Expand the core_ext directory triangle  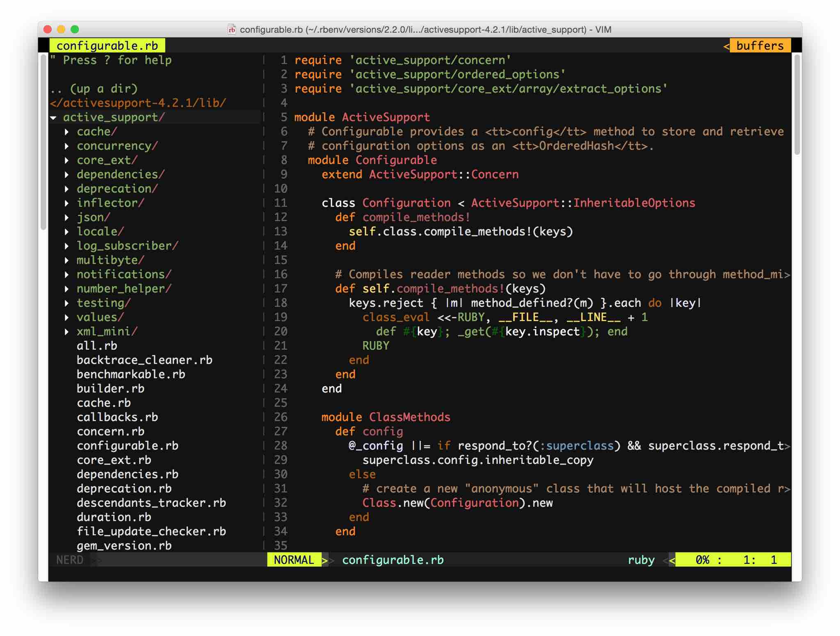coord(66,161)
